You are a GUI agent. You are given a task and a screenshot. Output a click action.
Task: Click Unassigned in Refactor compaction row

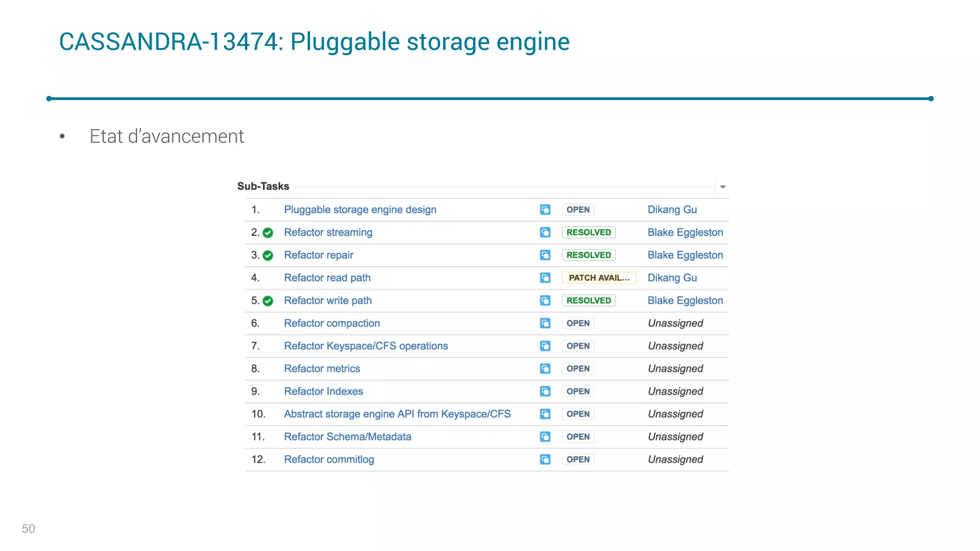click(675, 323)
